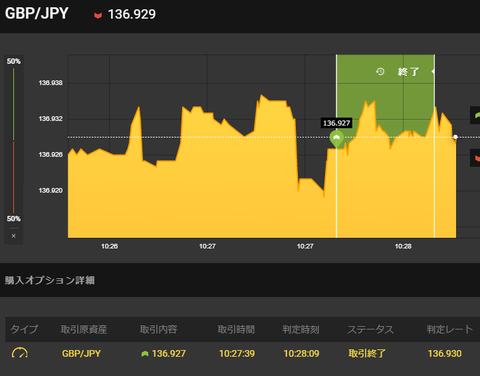Screen dimensions: 480x376
Task: Click the small white arrow right of 終了
Action: click(x=433, y=71)
